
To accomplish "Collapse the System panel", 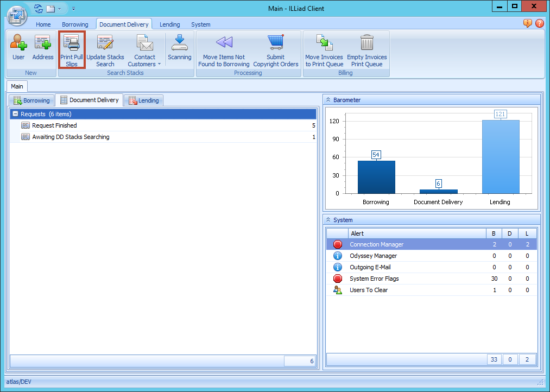I will pyautogui.click(x=328, y=220).
